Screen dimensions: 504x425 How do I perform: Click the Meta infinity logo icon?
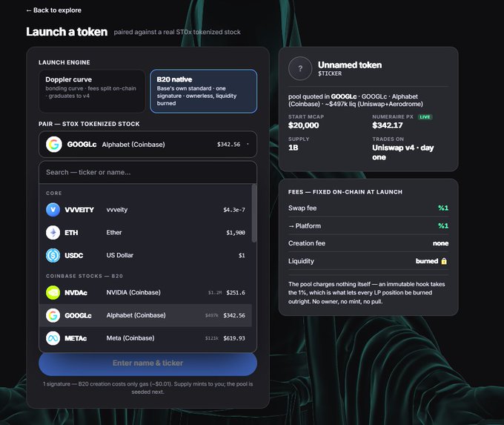53,338
